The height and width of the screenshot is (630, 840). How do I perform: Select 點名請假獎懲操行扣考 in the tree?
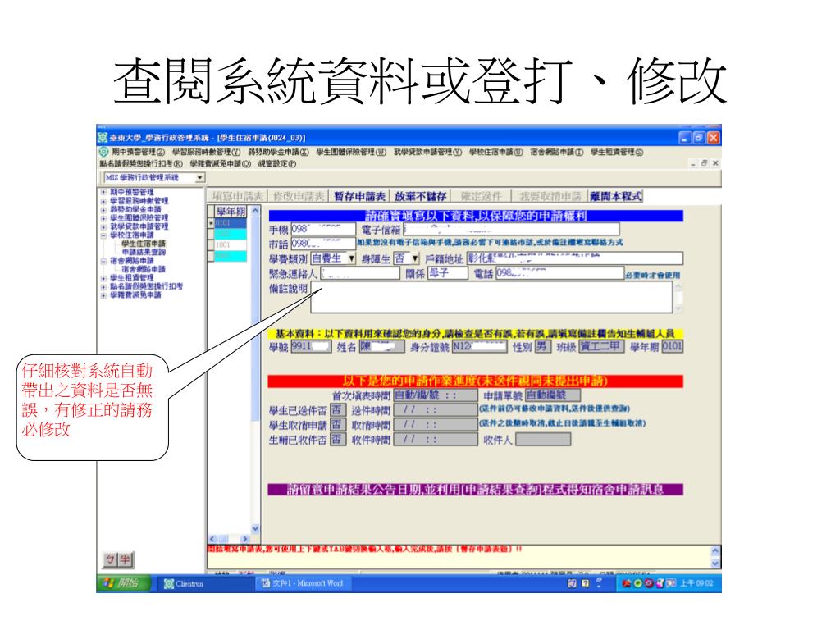tap(146, 286)
